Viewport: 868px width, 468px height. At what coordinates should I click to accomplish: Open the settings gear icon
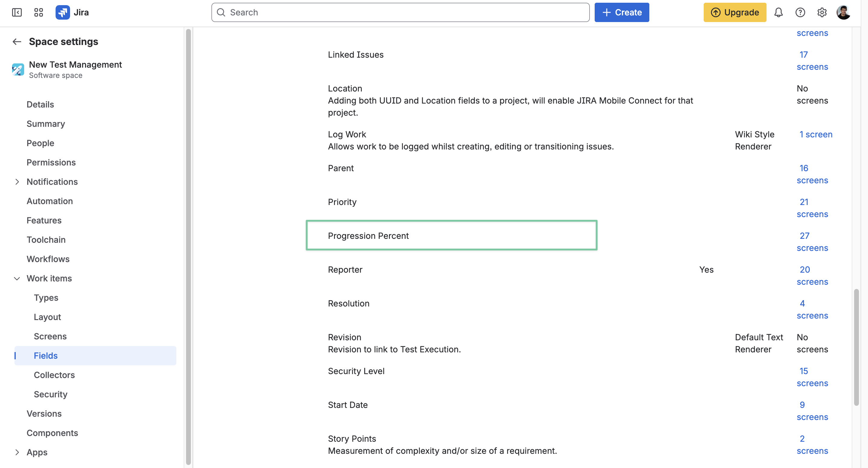click(822, 12)
